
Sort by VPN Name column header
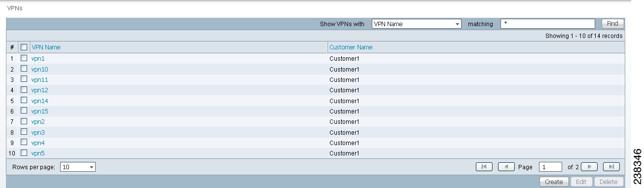tap(46, 47)
